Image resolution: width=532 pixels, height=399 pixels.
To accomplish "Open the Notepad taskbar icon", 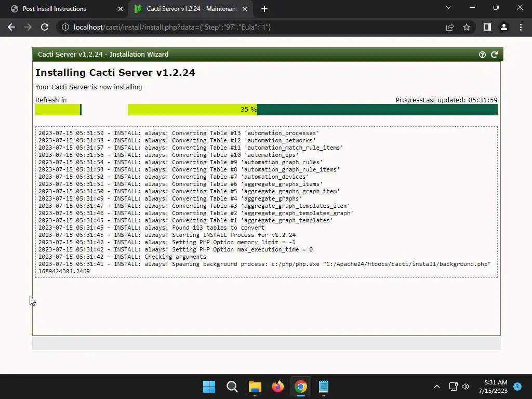I will [x=323, y=387].
